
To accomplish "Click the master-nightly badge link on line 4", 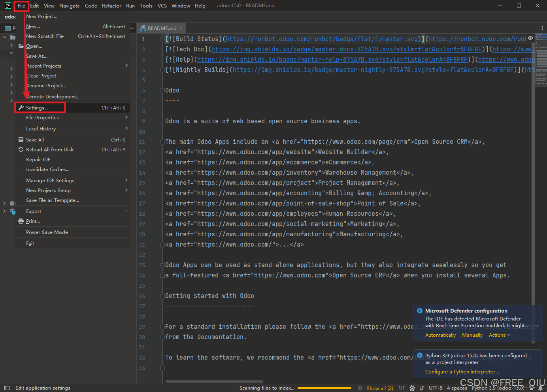I will click(373, 70).
